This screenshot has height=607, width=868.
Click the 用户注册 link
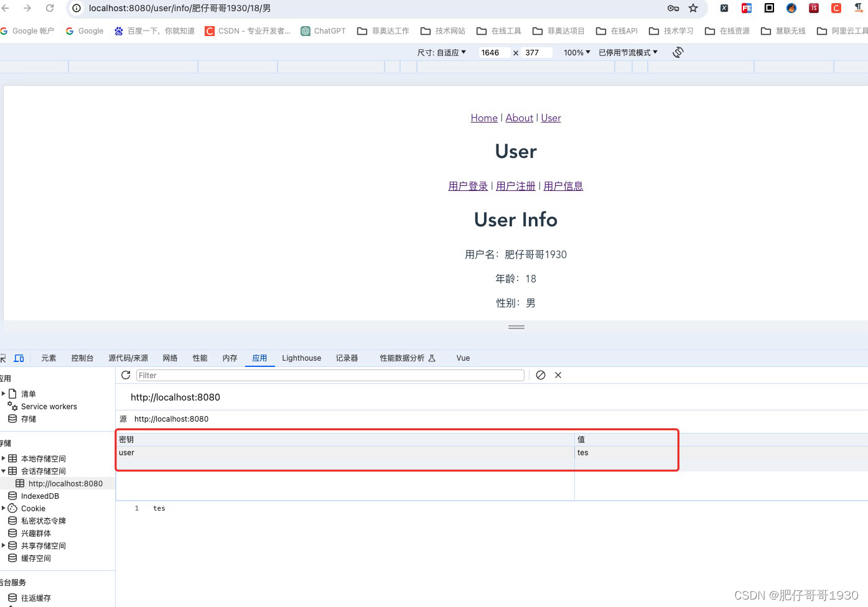tap(516, 186)
